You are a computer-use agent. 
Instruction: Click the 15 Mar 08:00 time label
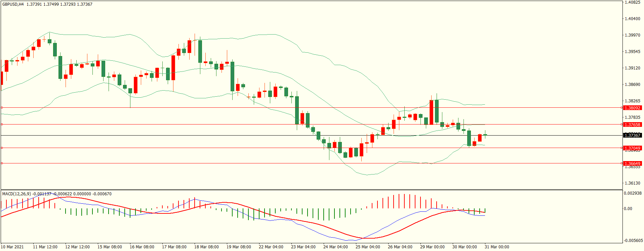pos(110,247)
